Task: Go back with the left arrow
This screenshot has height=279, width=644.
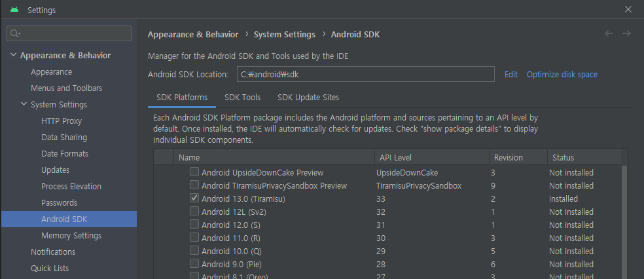Action: 609,33
